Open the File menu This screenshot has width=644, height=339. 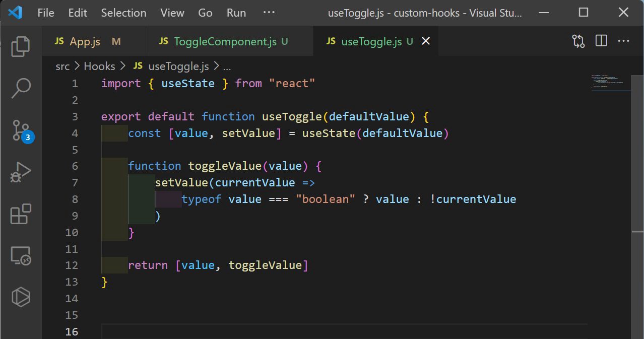[45, 13]
